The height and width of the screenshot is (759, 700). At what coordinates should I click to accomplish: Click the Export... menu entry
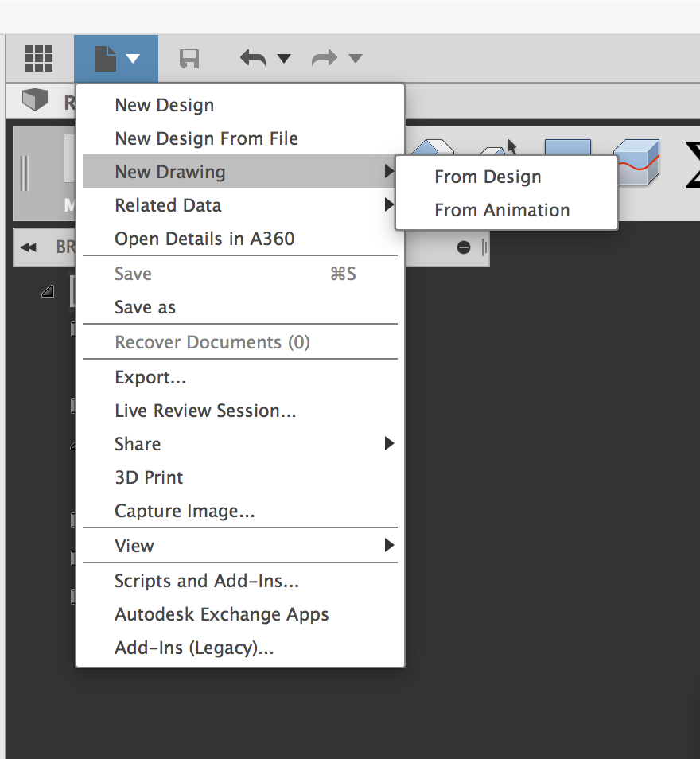tap(151, 376)
